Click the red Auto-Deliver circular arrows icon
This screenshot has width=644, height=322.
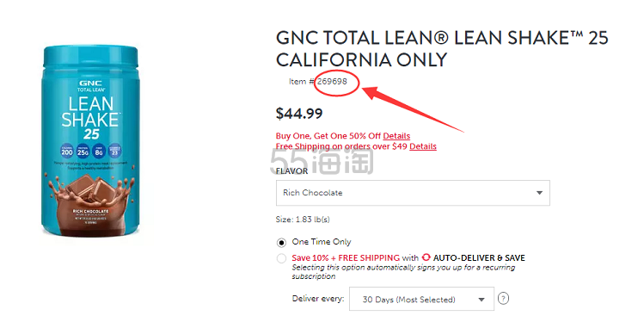(426, 257)
